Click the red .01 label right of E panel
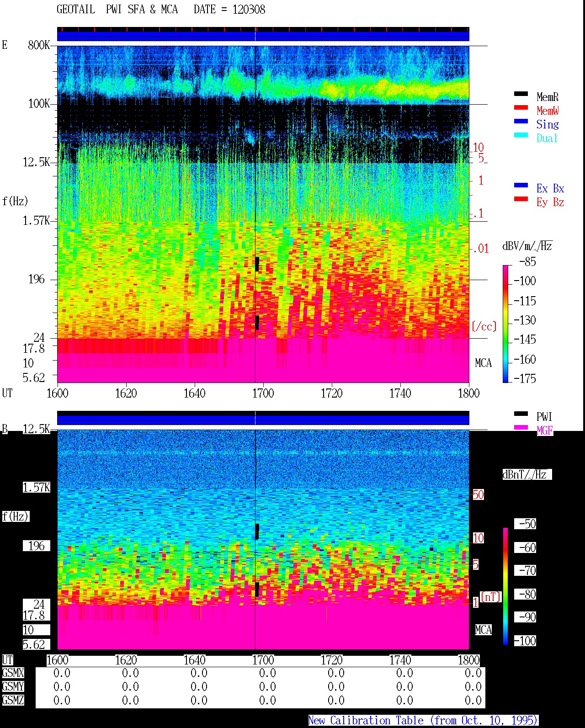This screenshot has height=728, width=585. 480,249
